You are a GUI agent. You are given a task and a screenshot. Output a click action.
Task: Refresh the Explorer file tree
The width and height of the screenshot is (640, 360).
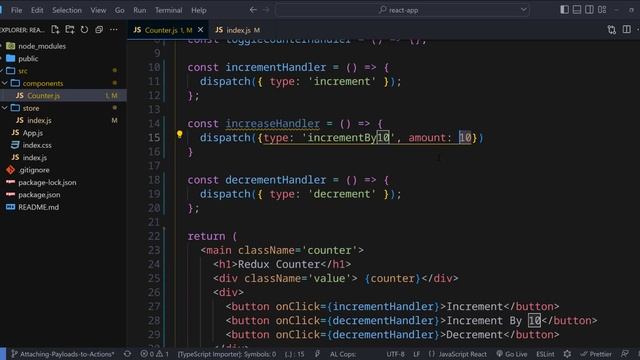(x=84, y=29)
